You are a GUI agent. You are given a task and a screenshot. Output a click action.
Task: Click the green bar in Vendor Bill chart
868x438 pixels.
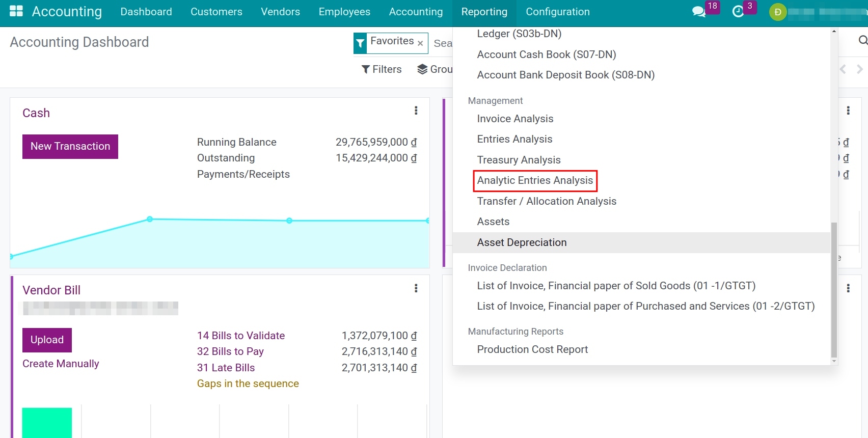pos(47,423)
